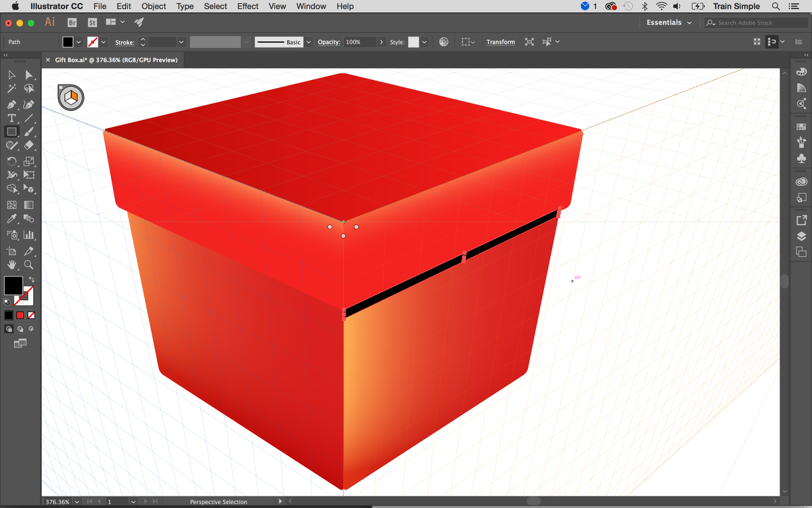Choose the Gradient tool in the toolbar
Viewport: 812px width, 508px height.
click(x=28, y=205)
